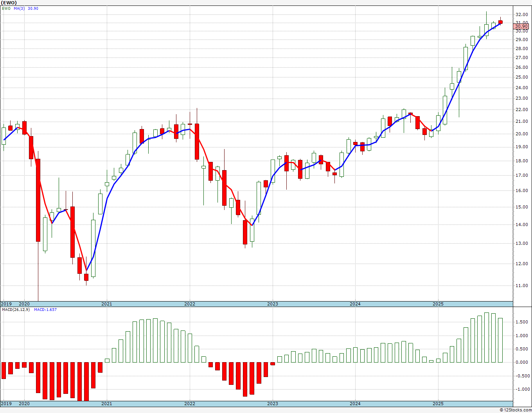
Task: Click the 12.00 price axis label
Action: [x=522, y=264]
